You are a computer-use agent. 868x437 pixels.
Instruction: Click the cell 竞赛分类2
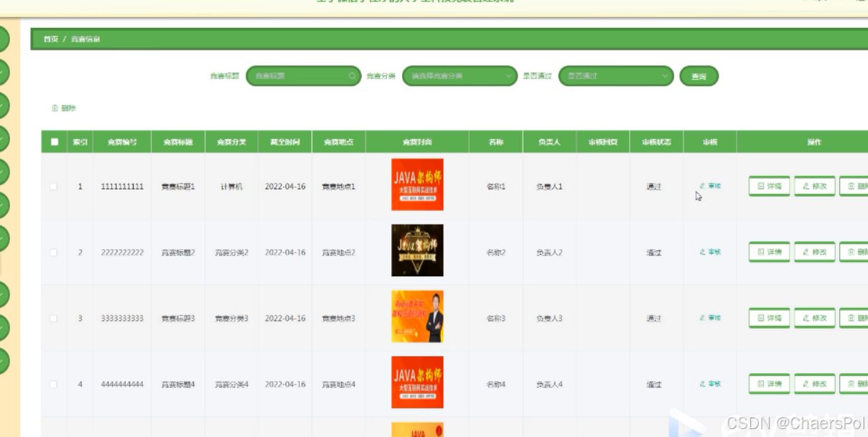[231, 253]
